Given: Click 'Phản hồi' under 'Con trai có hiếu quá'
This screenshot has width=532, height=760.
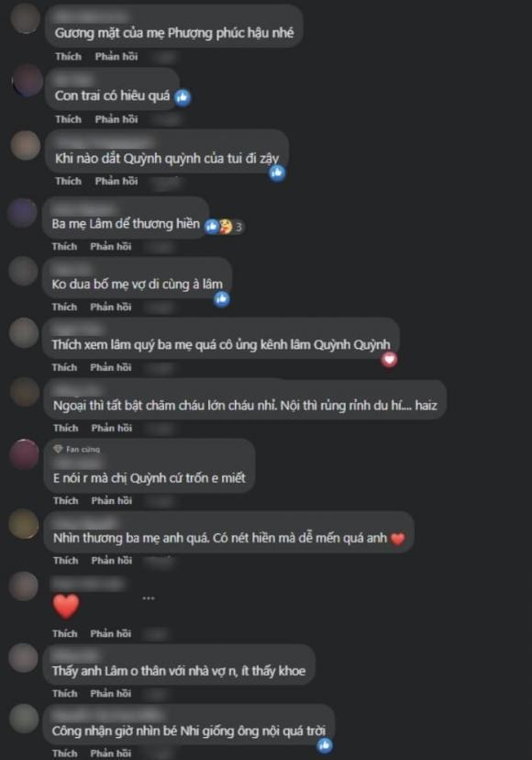Looking at the screenshot, I should coord(116,119).
